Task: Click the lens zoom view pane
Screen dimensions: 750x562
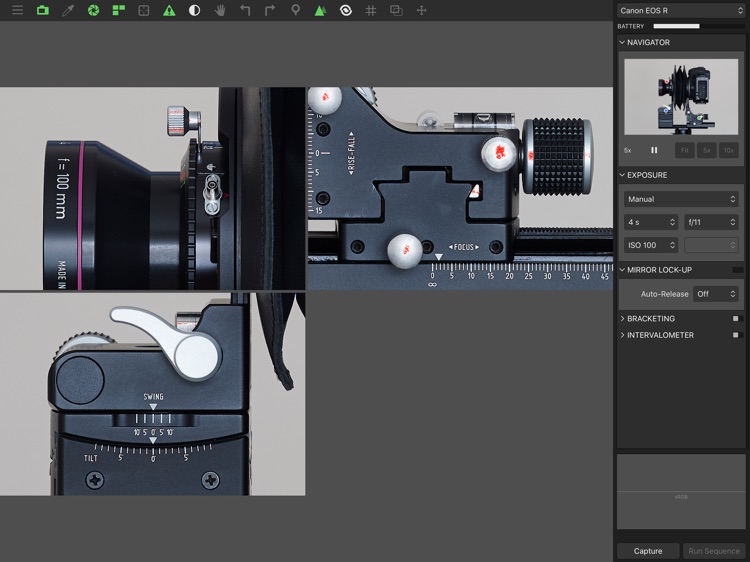Action: 153,188
